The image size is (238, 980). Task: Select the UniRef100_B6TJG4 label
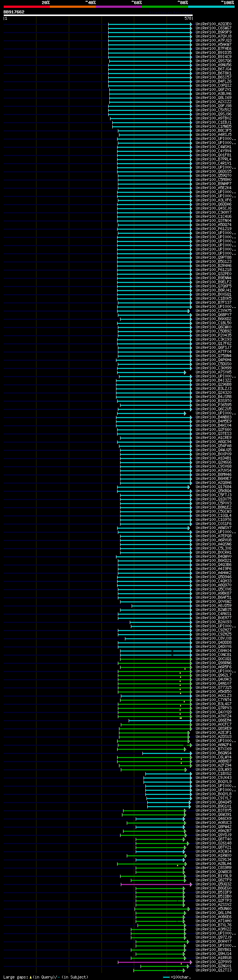213,69
